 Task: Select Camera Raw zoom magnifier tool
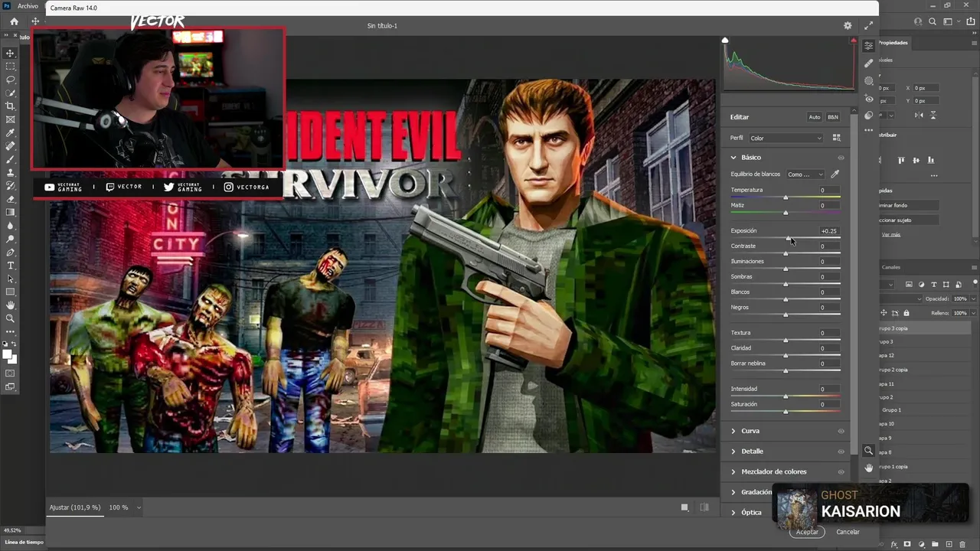pyautogui.click(x=868, y=451)
